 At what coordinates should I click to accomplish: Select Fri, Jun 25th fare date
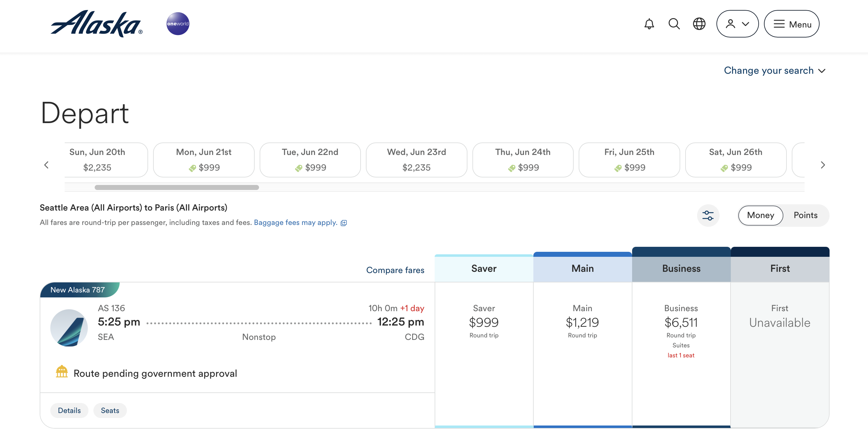[629, 160]
